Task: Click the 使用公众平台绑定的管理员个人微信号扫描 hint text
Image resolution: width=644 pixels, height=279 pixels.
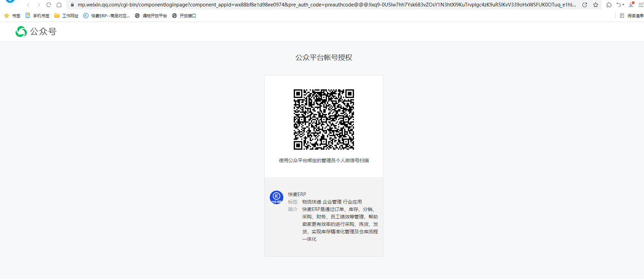Action: [324, 160]
